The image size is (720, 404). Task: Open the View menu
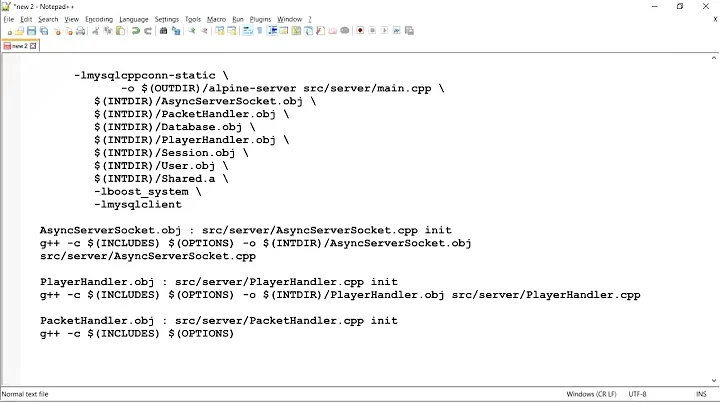click(x=71, y=19)
